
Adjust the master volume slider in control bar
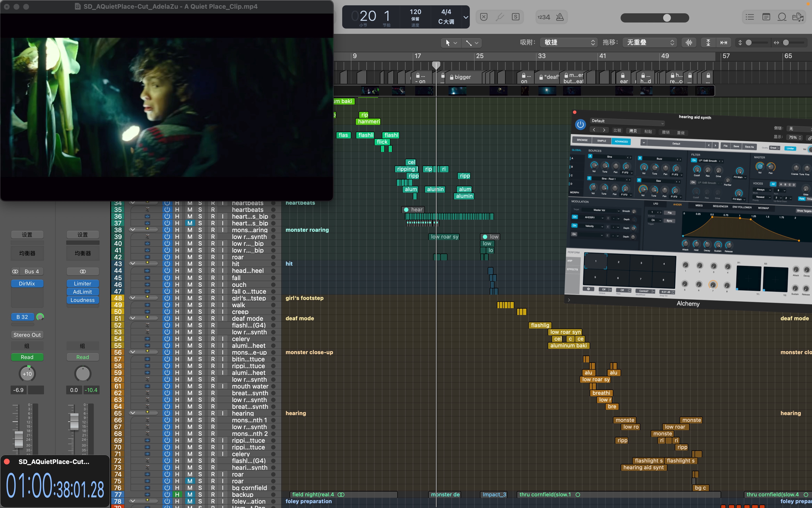(655, 17)
